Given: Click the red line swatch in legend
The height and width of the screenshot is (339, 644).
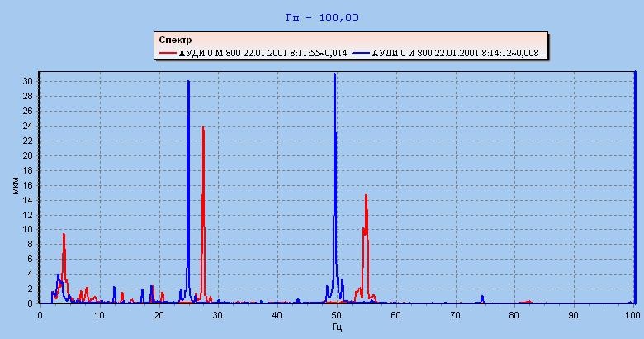Looking at the screenshot, I should (168, 53).
